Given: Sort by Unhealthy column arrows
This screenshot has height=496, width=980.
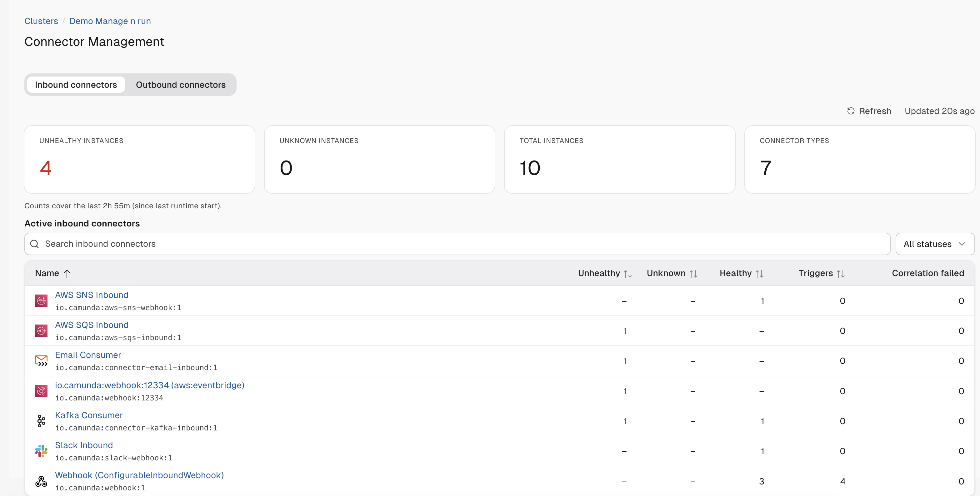Looking at the screenshot, I should click(628, 274).
